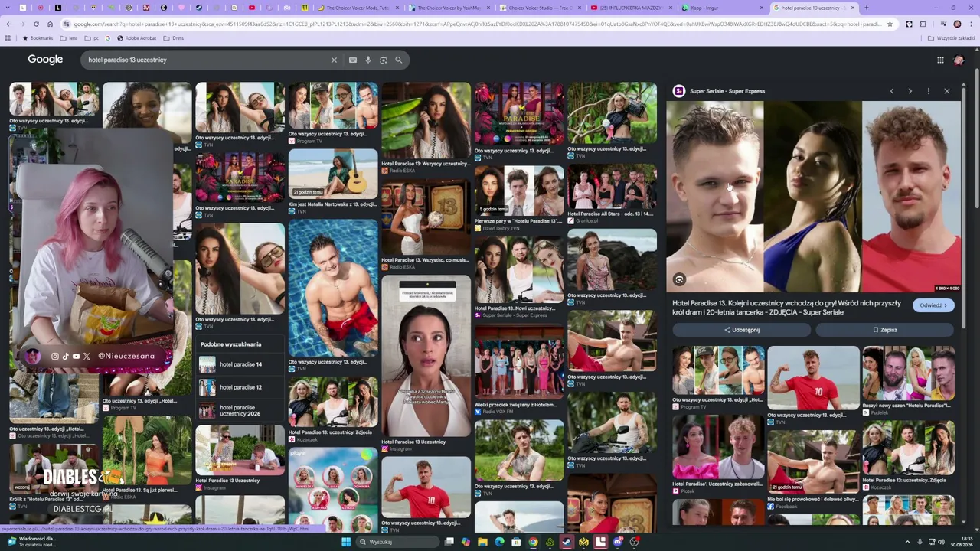Open the Google apps grid
Image resolution: width=980 pixels, height=551 pixels.
(x=940, y=60)
